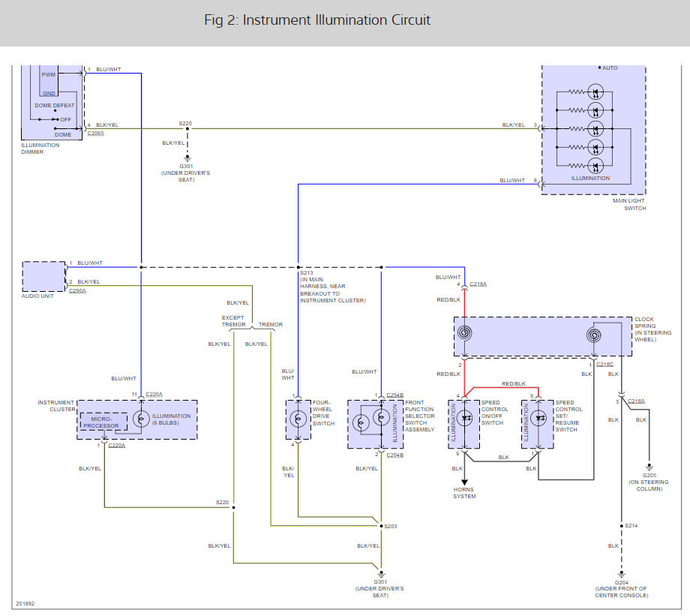Click G204 under front of center console label
690x616 pixels.
[621, 589]
